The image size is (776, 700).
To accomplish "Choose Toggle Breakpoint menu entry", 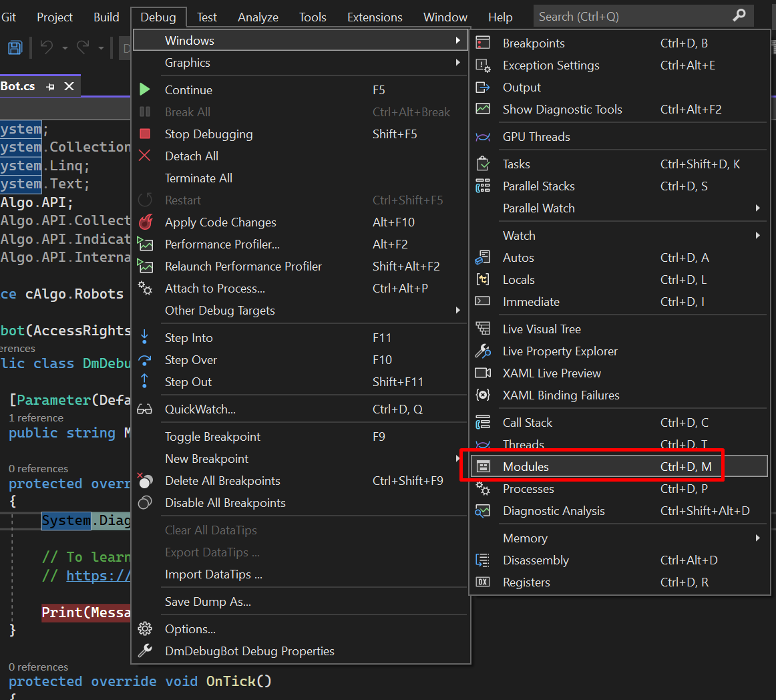I will click(301, 436).
